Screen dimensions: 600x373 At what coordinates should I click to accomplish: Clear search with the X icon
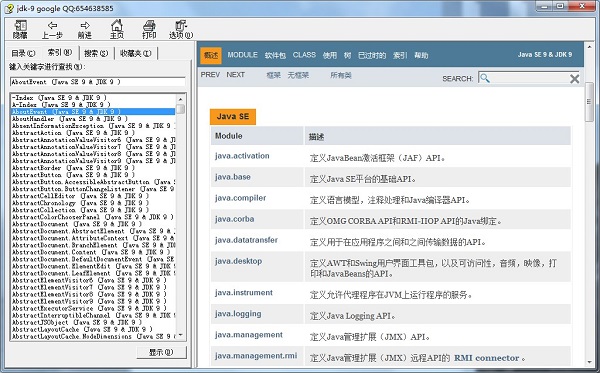(574, 79)
